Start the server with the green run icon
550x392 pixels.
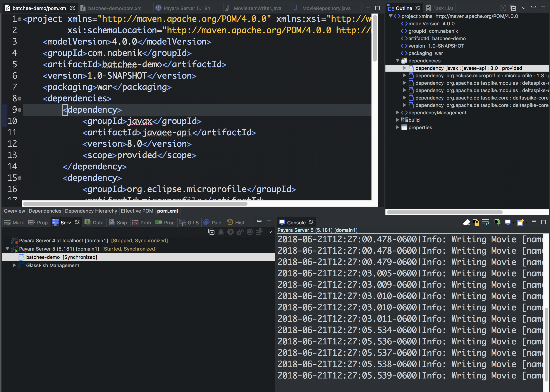(230, 232)
